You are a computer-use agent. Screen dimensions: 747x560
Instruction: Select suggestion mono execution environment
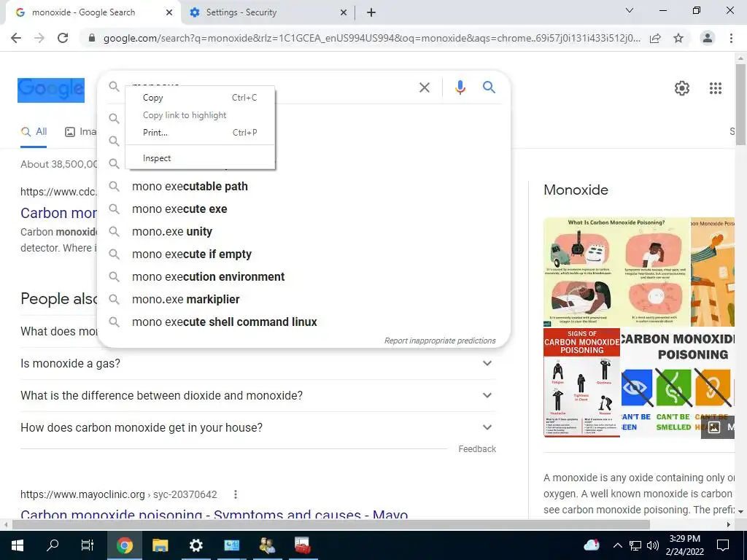(303, 276)
